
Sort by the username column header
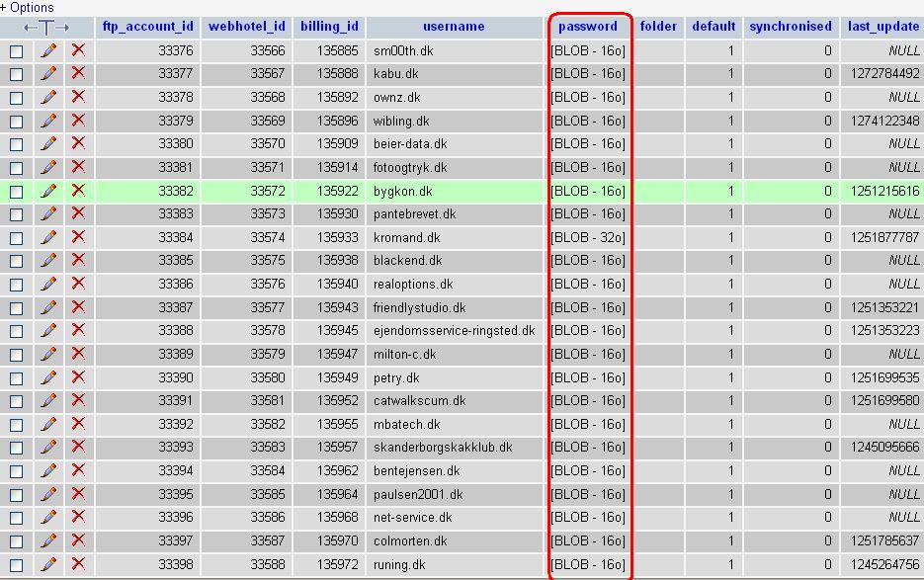click(454, 27)
